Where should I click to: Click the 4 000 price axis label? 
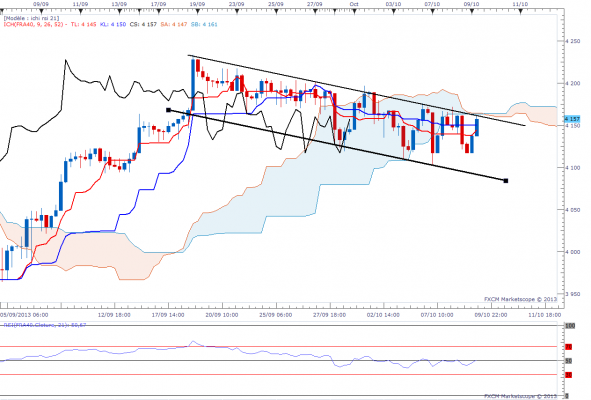pyautogui.click(x=573, y=252)
